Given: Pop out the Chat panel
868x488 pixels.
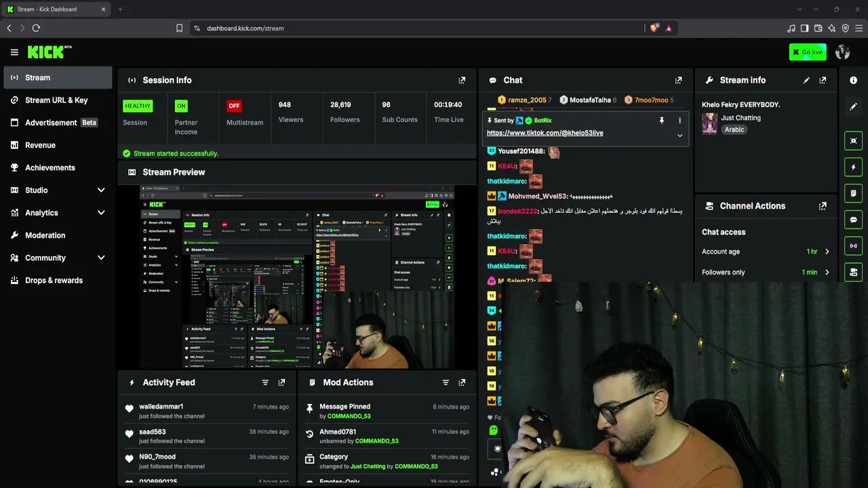Looking at the screenshot, I should click(x=678, y=80).
